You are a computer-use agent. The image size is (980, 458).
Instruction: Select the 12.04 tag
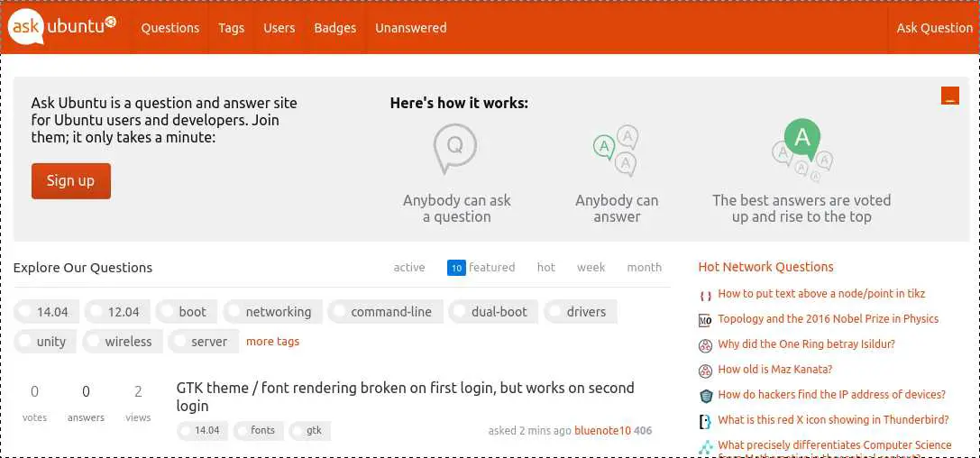[x=117, y=312]
